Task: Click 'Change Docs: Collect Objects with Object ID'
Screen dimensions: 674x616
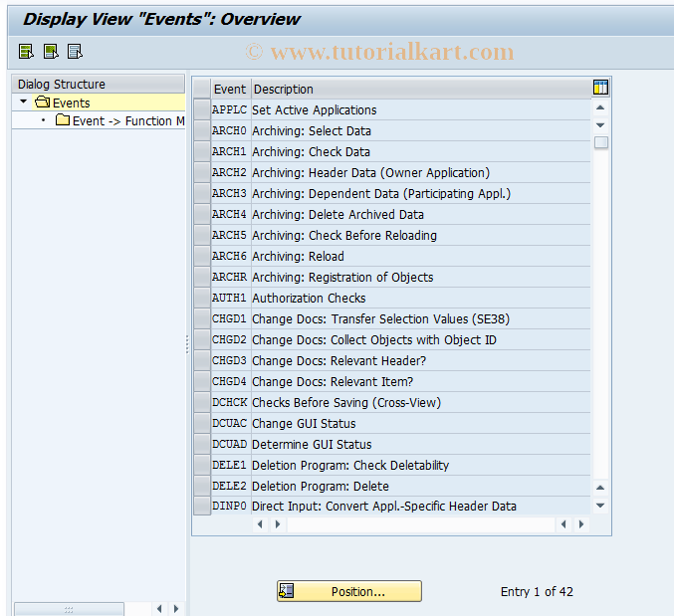Action: [x=374, y=339]
